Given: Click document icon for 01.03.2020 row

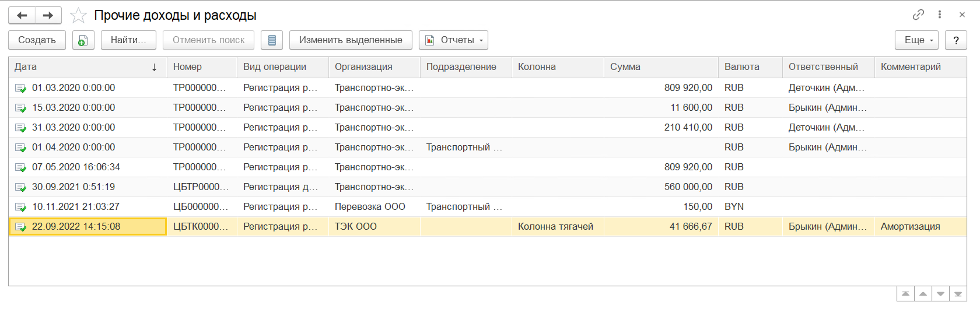Looking at the screenshot, I should tap(20, 88).
